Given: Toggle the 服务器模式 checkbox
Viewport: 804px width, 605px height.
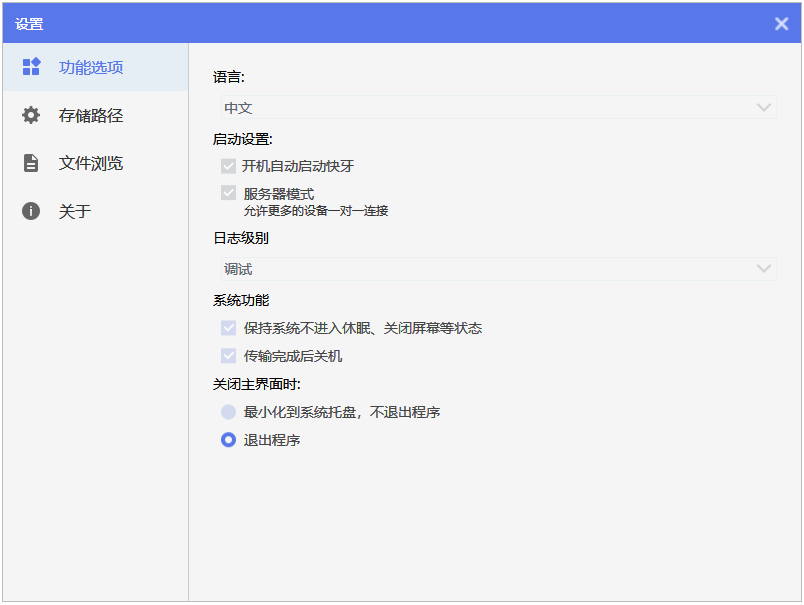Looking at the screenshot, I should 228,192.
